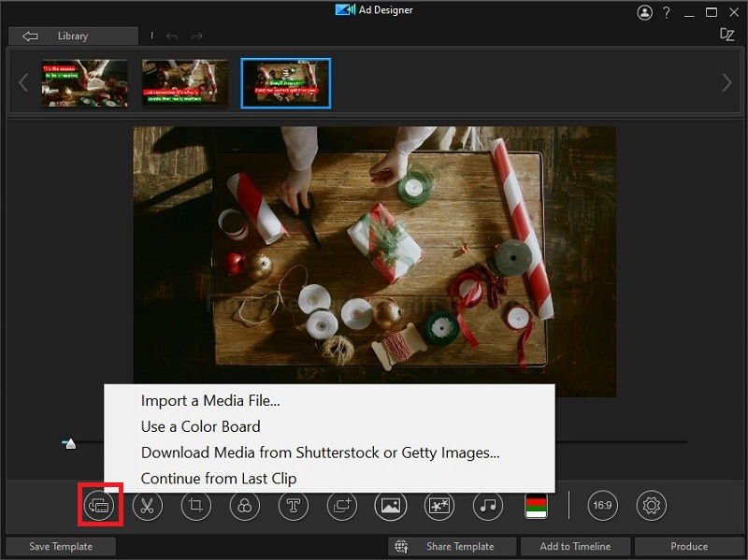Open the color board swatch tool
748x560 pixels.
click(x=534, y=506)
